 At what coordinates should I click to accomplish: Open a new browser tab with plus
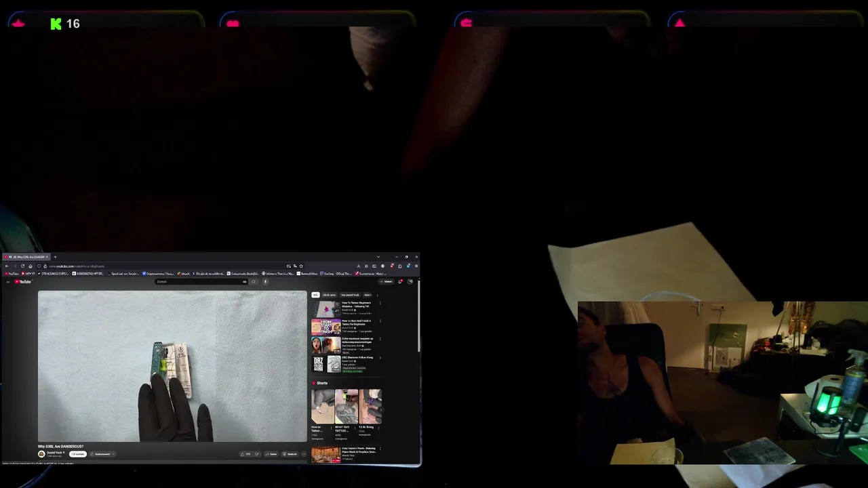[55, 257]
